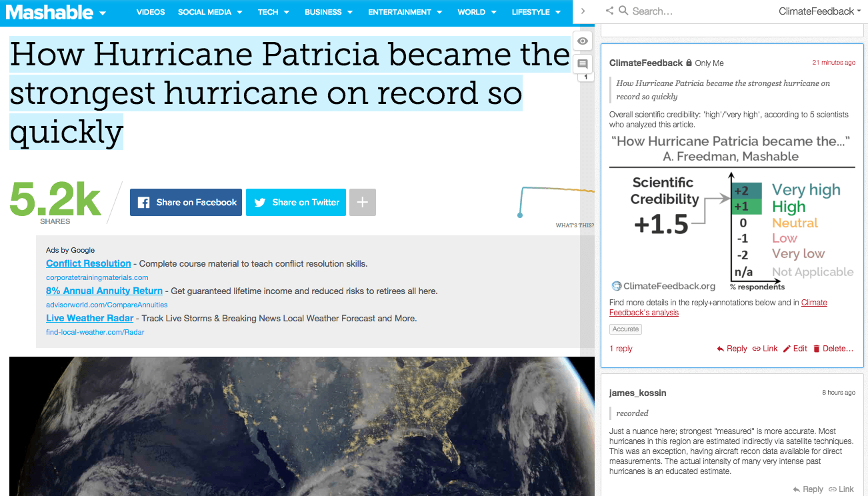This screenshot has width=868, height=496.
Task: Toggle highlight visibility with the eye icon
Action: pos(583,41)
